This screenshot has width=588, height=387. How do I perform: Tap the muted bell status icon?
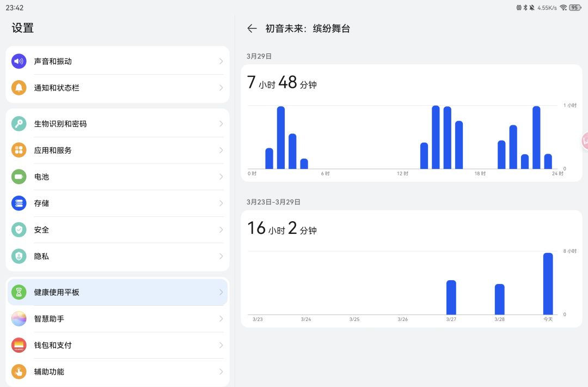(x=532, y=8)
